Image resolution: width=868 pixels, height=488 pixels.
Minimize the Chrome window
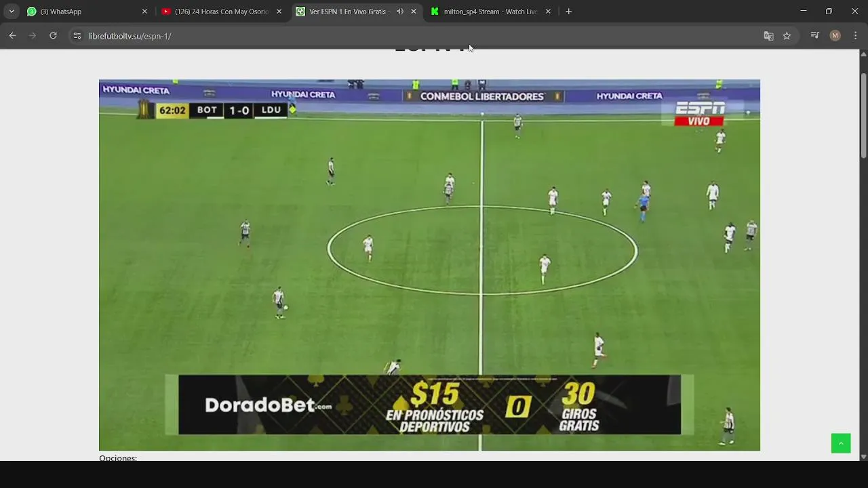point(804,12)
